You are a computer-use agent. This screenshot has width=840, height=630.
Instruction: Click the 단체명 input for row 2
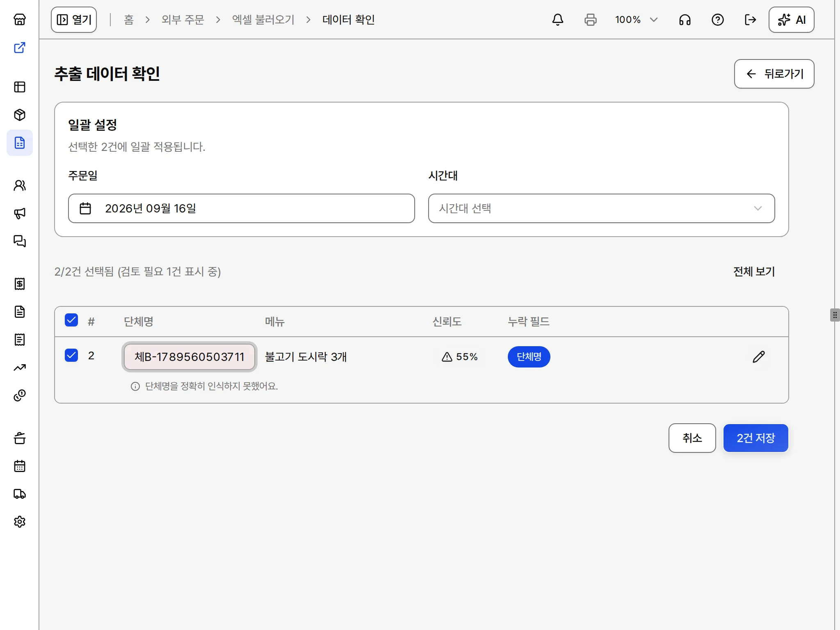click(189, 357)
